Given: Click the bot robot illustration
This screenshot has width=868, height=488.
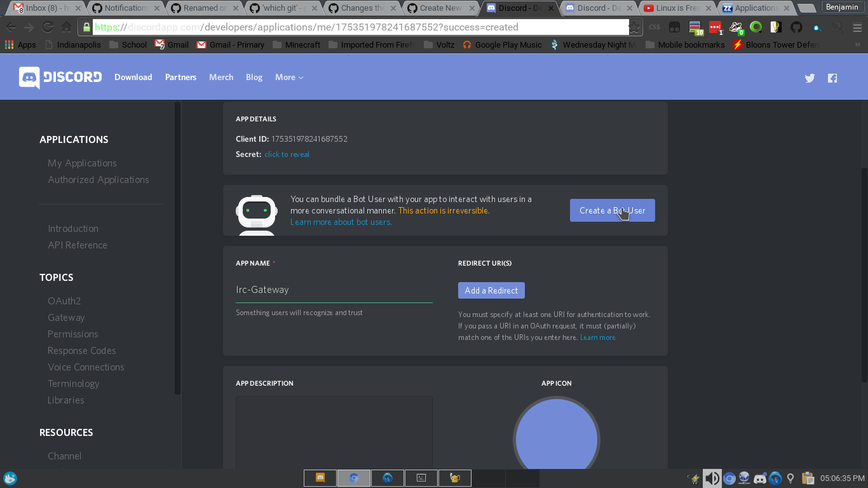Looking at the screenshot, I should [x=257, y=215].
